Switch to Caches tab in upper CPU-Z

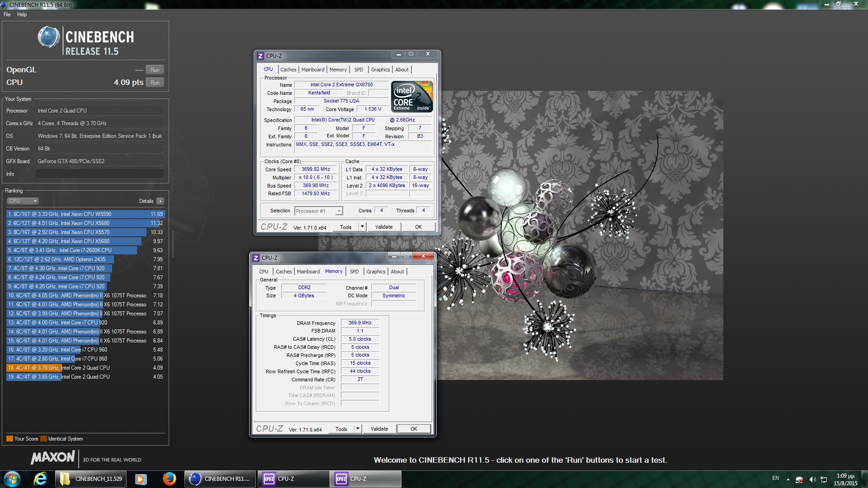coord(288,70)
